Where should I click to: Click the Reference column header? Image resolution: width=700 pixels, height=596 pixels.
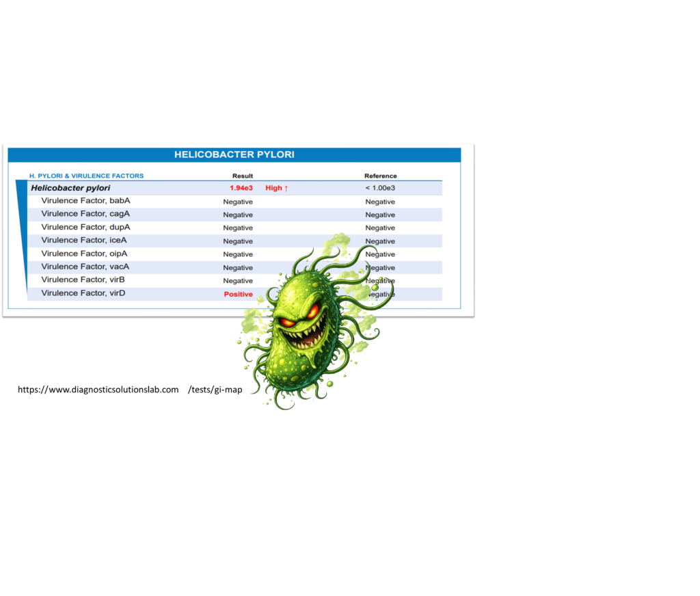point(380,176)
